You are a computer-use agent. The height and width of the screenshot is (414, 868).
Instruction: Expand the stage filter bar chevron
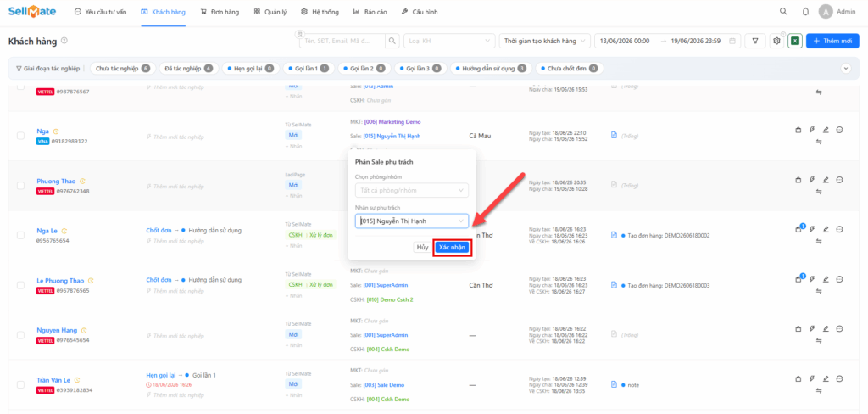[x=845, y=68]
